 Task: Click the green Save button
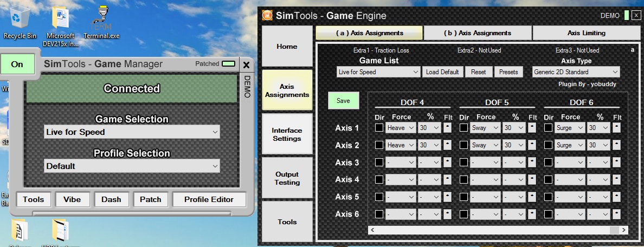pos(343,101)
